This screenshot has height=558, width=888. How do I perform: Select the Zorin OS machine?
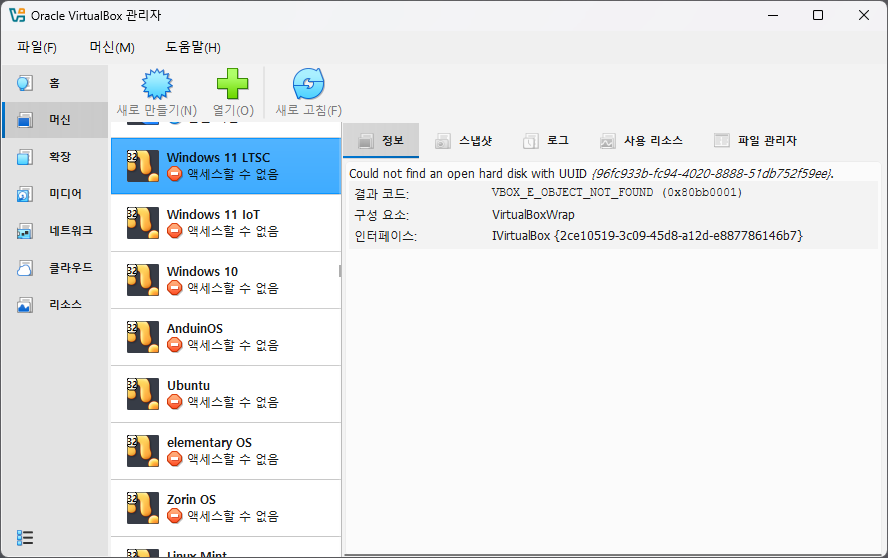click(226, 508)
